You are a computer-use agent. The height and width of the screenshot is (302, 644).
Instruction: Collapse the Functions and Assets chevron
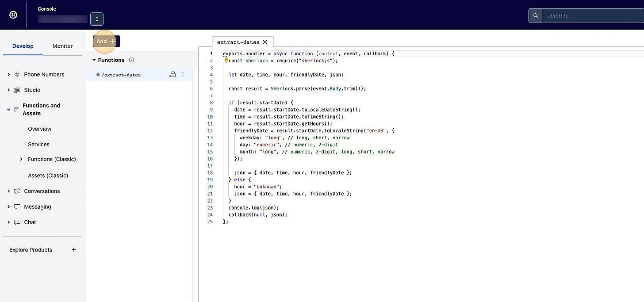pyautogui.click(x=9, y=109)
